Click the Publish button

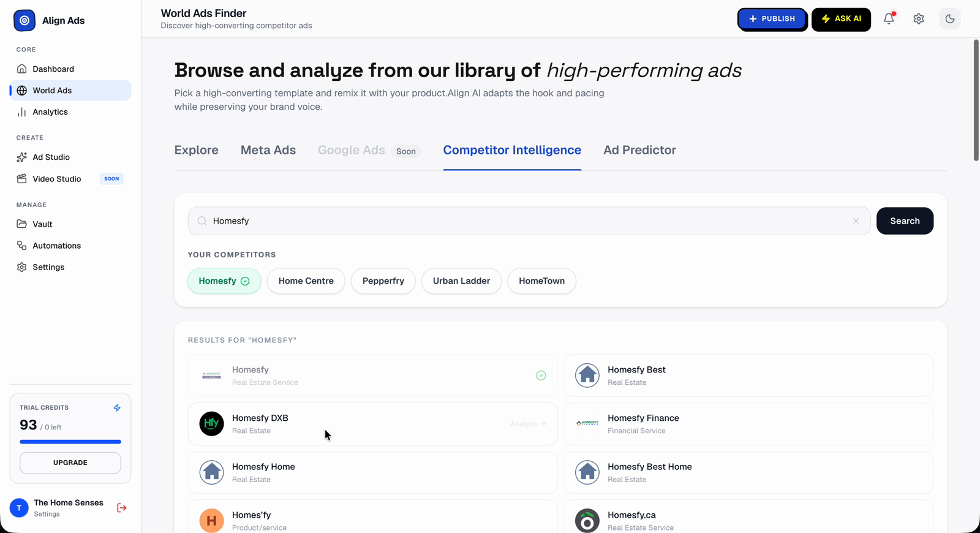(x=772, y=19)
